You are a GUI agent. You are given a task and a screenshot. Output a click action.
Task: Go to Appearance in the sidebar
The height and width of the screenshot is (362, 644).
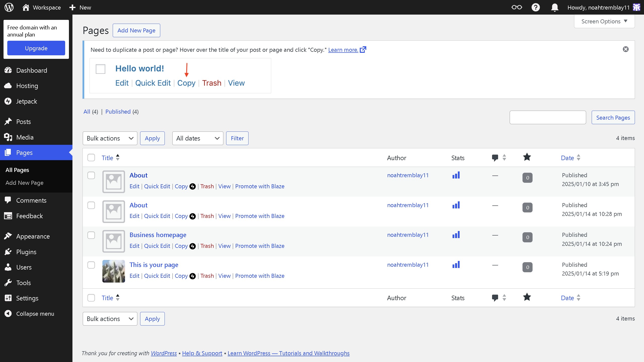click(33, 236)
